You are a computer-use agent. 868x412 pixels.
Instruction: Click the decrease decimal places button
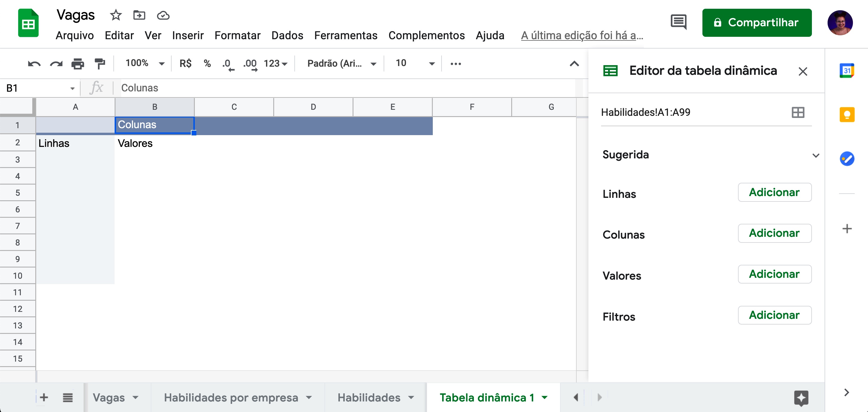(x=228, y=64)
